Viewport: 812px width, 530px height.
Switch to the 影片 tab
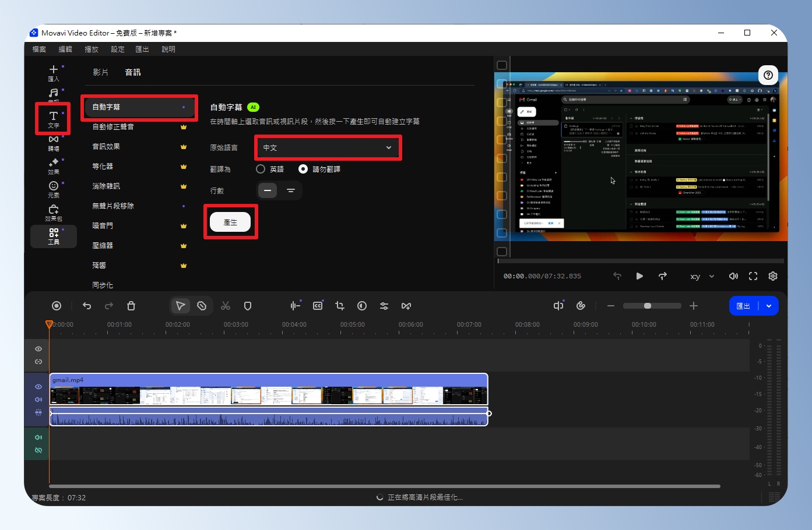[x=100, y=72]
